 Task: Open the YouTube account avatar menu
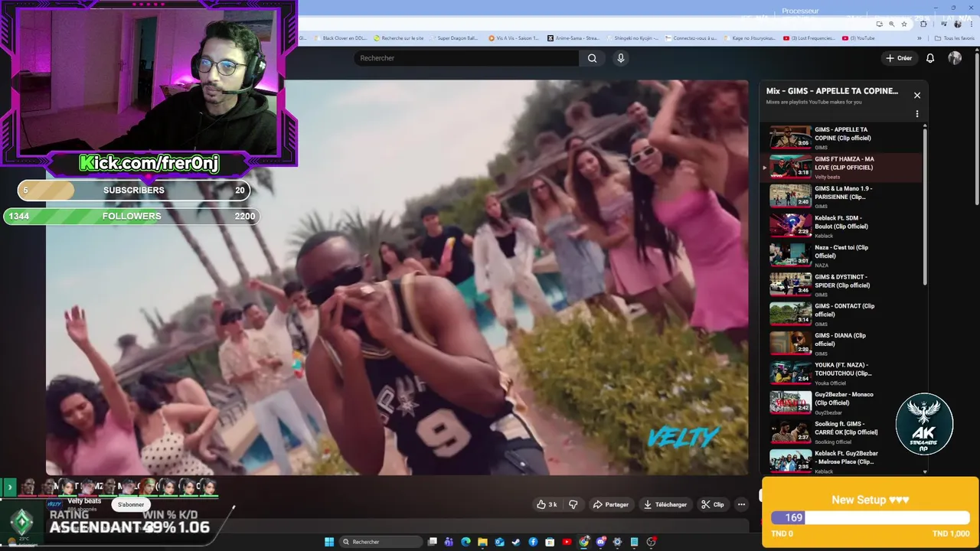click(x=955, y=58)
